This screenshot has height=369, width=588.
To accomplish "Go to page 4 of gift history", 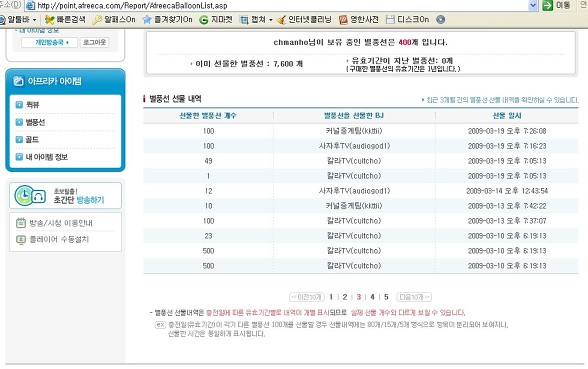I will point(372,297).
